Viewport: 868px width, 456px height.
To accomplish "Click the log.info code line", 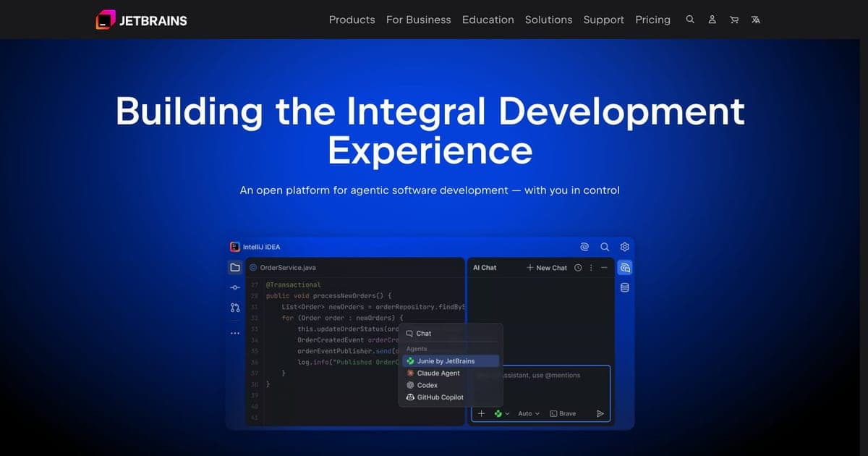I will tap(348, 362).
